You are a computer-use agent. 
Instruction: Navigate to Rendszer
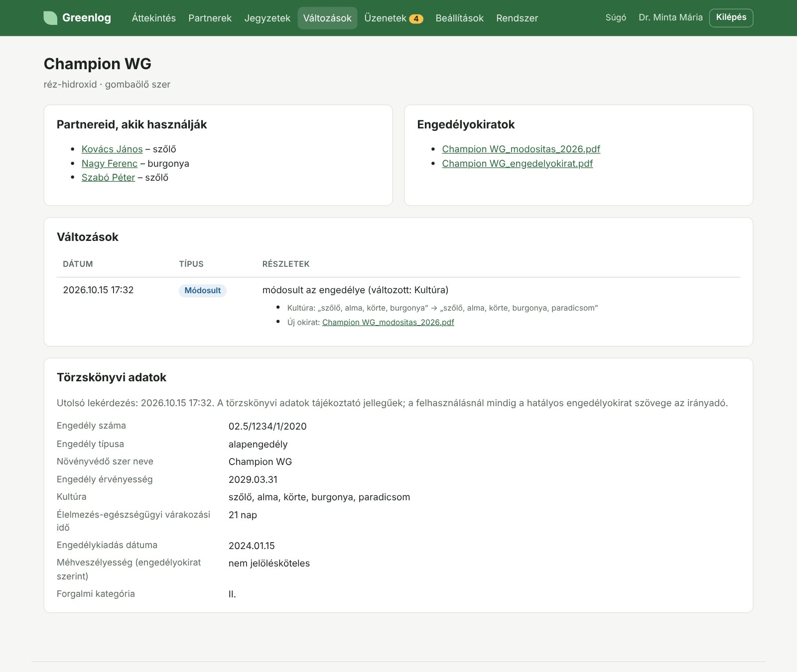[x=517, y=18]
